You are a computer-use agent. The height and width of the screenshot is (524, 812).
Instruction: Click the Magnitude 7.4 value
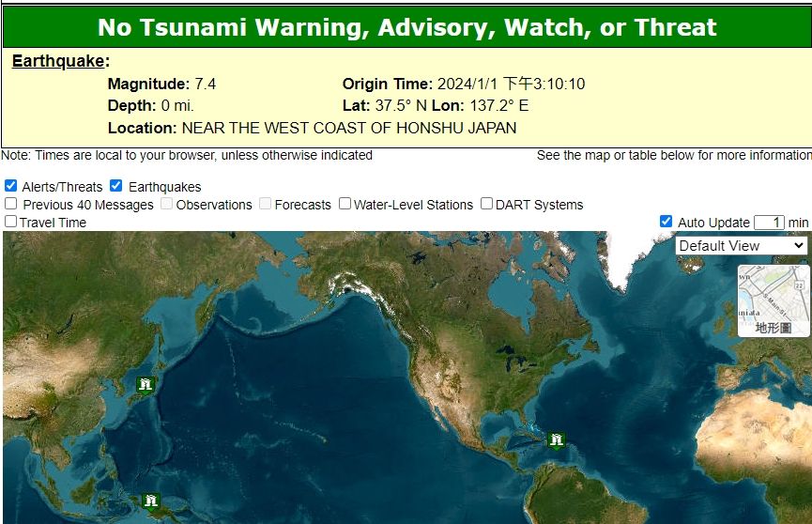point(205,85)
